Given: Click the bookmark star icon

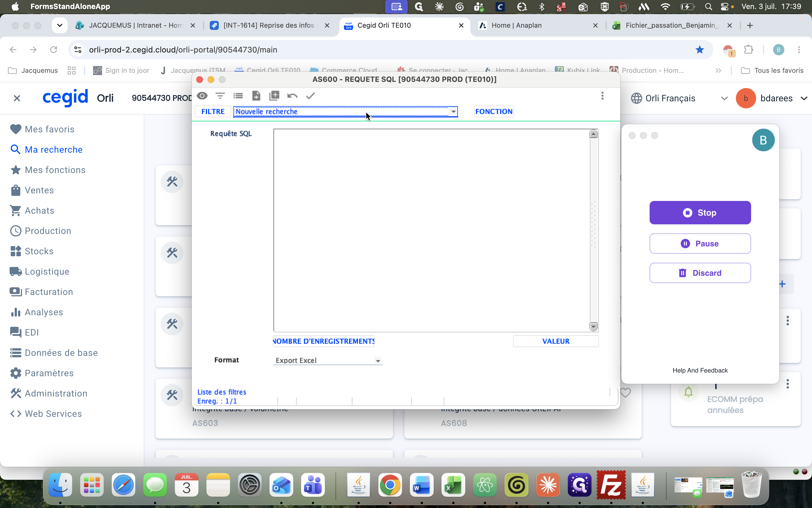Looking at the screenshot, I should (700, 50).
